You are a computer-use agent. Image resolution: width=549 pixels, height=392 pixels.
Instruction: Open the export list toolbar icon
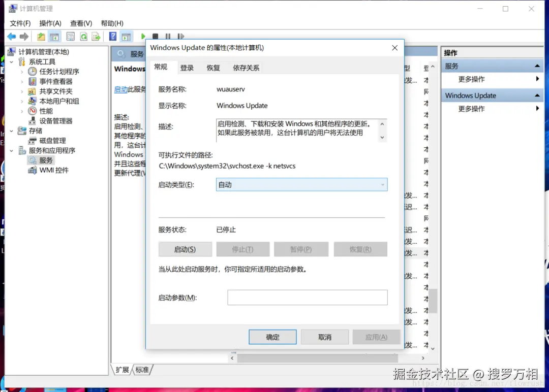pyautogui.click(x=96, y=37)
